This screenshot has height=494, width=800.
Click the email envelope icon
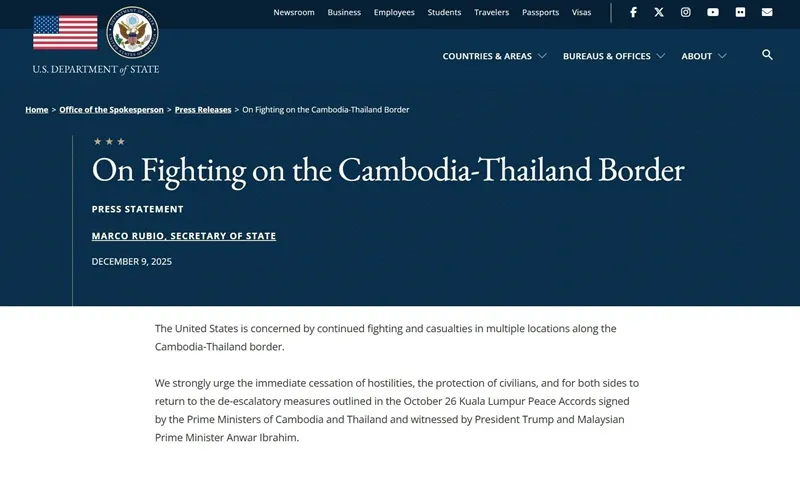tap(767, 12)
